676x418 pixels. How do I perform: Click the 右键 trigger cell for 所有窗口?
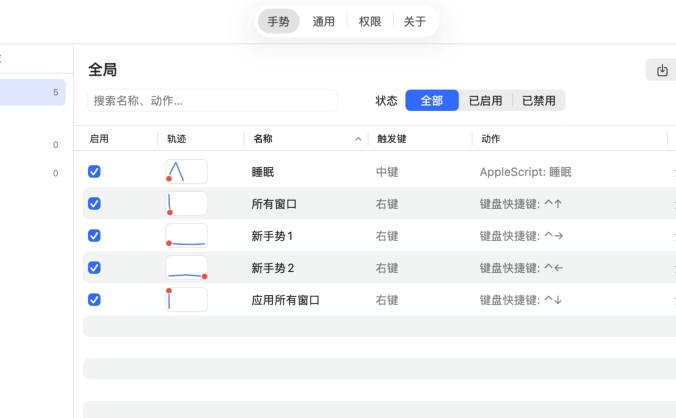tap(387, 204)
